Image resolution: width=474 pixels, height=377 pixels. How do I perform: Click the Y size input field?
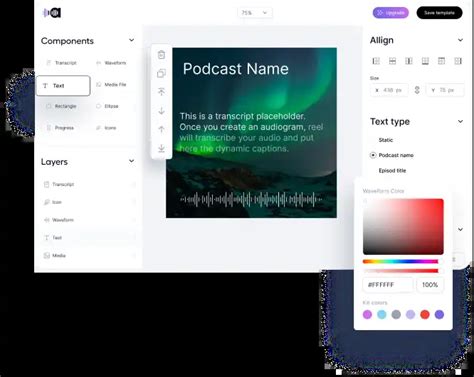click(x=445, y=90)
